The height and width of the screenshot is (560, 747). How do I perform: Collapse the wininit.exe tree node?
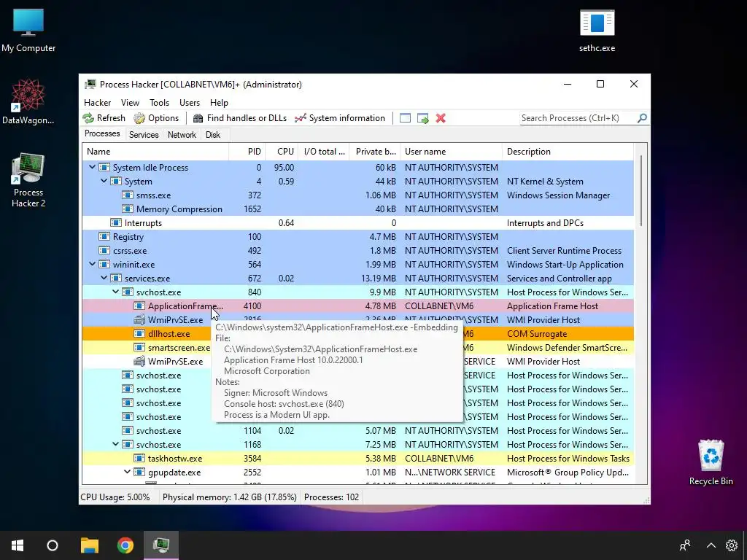[x=93, y=264]
